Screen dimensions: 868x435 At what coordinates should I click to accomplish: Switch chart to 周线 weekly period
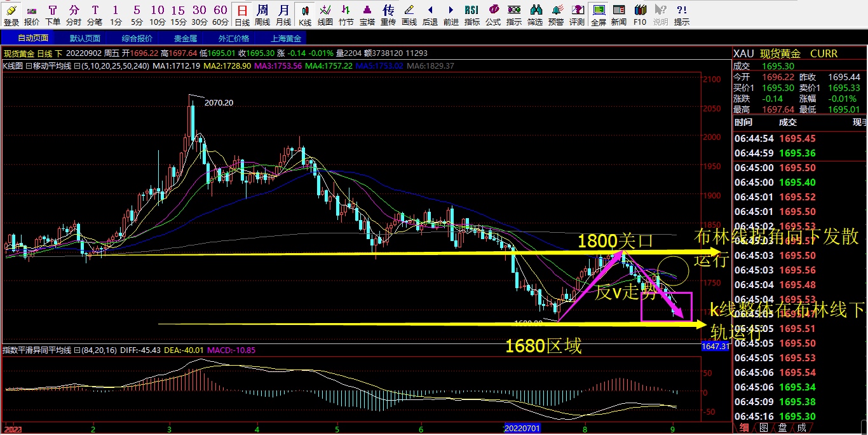tap(262, 14)
